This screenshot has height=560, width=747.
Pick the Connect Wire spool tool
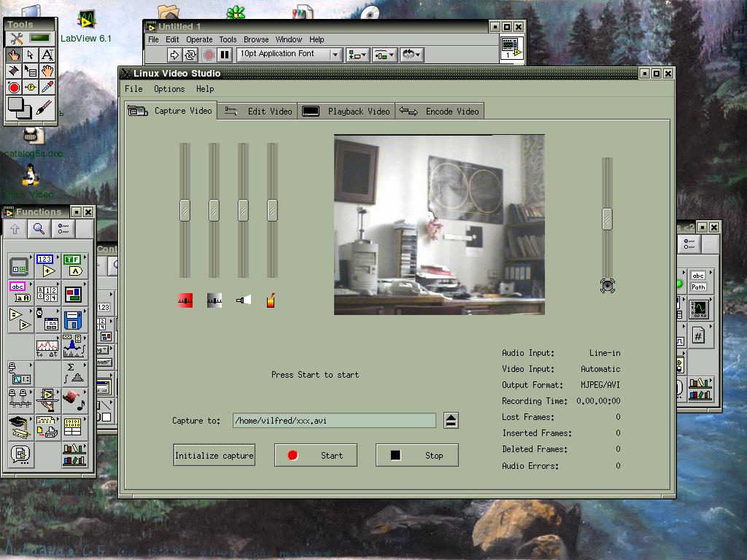click(13, 71)
